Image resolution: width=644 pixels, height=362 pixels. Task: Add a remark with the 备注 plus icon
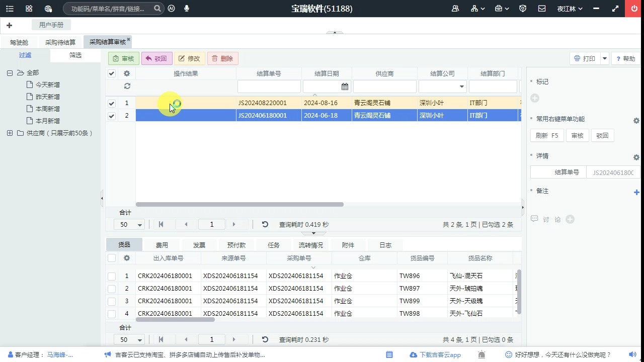tap(636, 192)
